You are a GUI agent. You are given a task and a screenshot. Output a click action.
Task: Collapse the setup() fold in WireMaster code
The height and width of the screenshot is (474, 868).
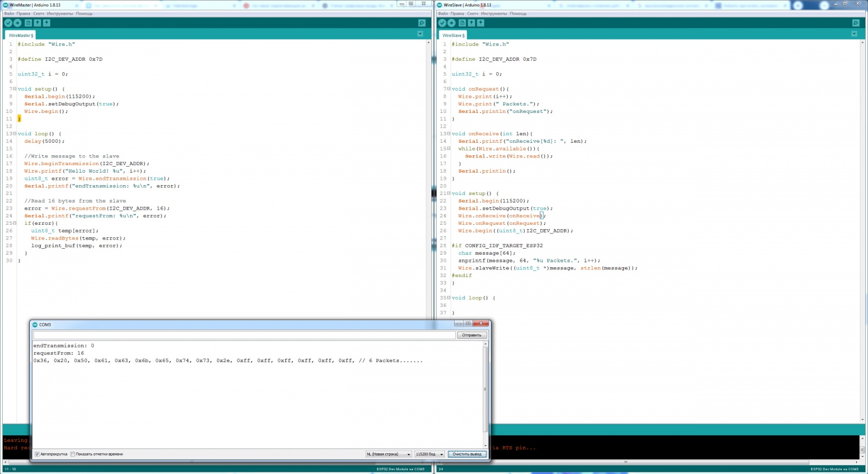pos(15,89)
